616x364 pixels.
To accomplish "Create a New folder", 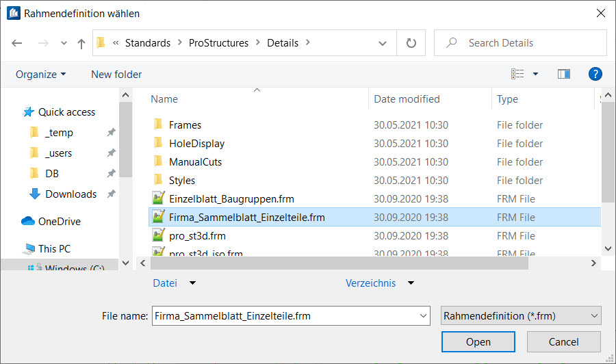I will (116, 74).
